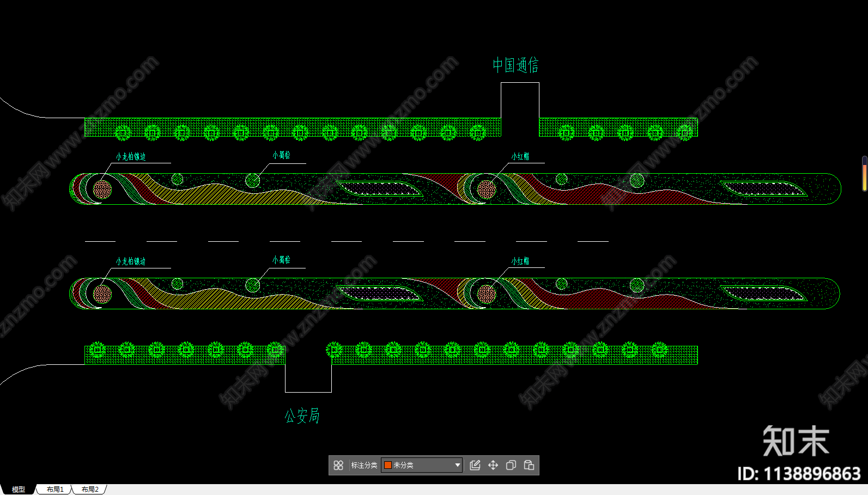This screenshot has width=868, height=495.
Task: Click the copy icon in annotation toolbar
Action: click(x=511, y=465)
